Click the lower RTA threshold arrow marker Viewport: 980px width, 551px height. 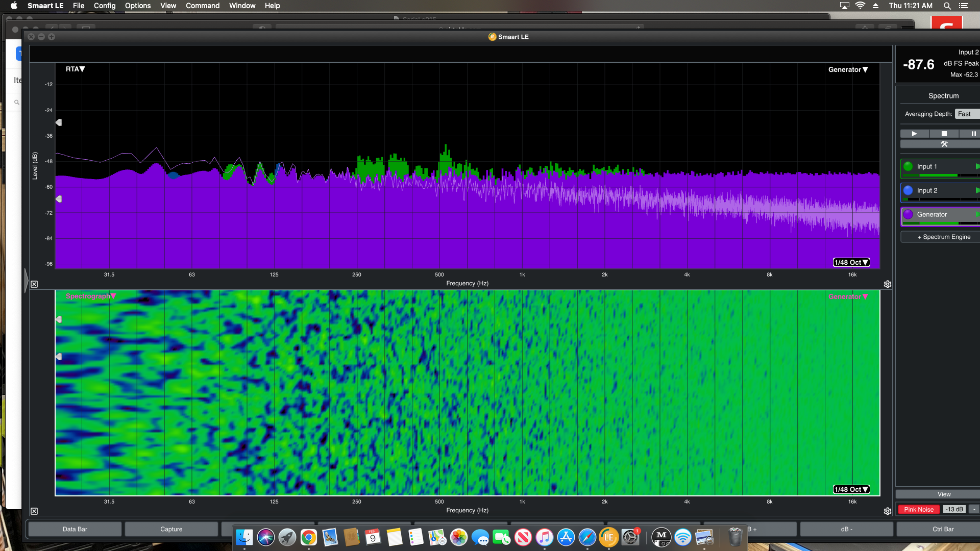(x=59, y=199)
